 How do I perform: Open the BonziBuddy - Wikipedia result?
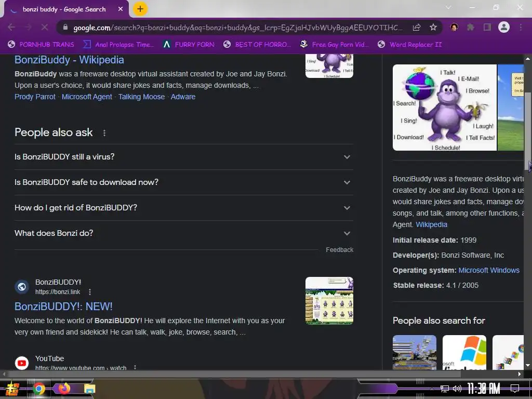[69, 60]
